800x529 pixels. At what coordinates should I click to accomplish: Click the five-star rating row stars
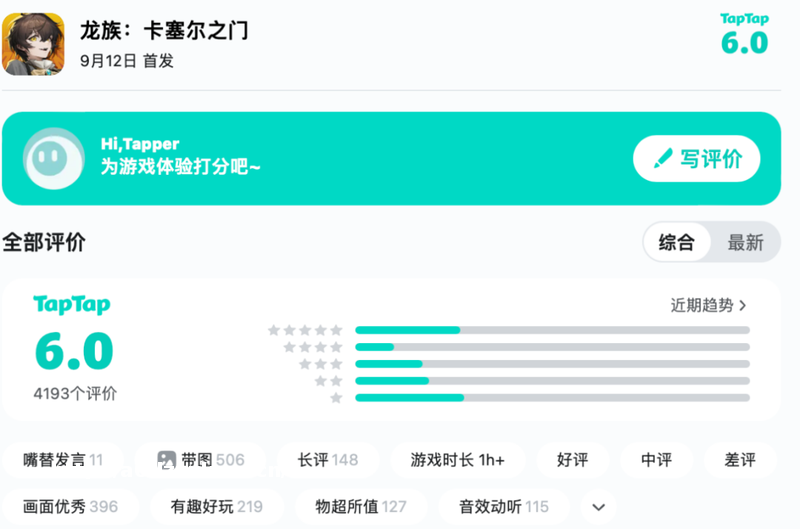click(305, 330)
